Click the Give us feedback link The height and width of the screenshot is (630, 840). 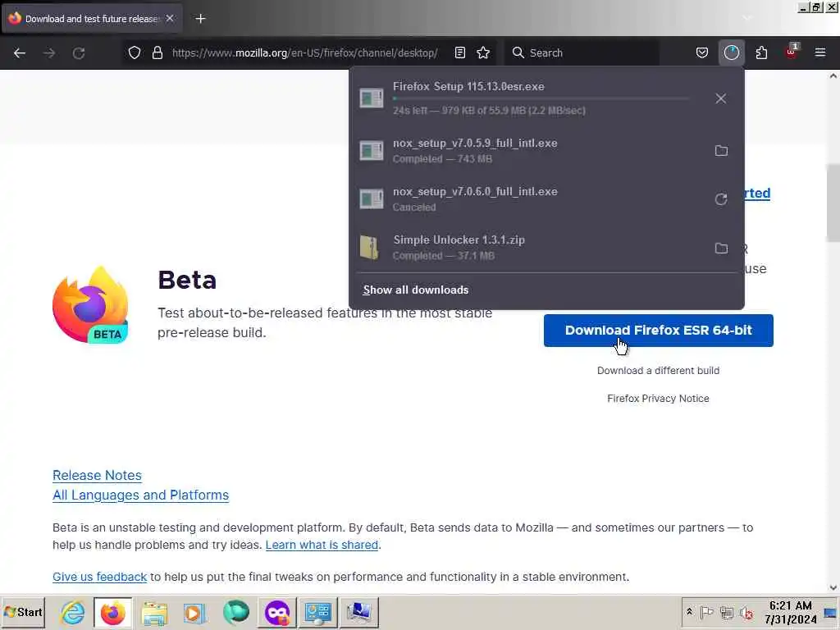(99, 577)
